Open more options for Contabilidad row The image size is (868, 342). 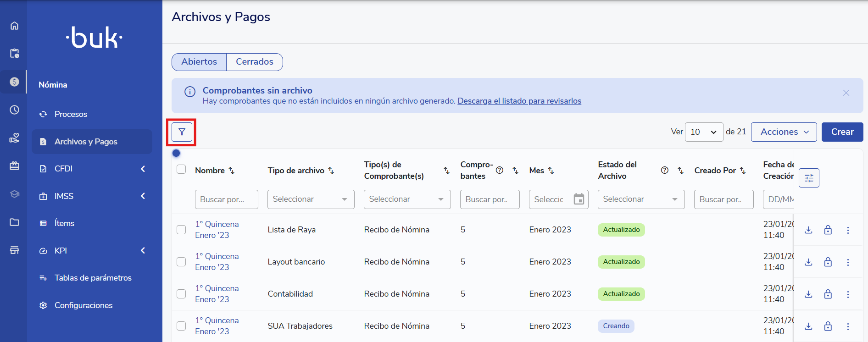point(848,294)
